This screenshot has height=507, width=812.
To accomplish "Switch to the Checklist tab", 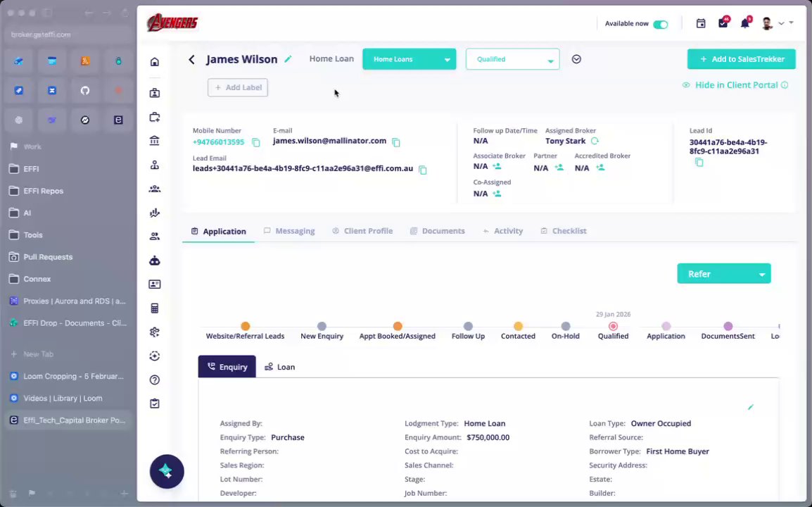I will (563, 231).
